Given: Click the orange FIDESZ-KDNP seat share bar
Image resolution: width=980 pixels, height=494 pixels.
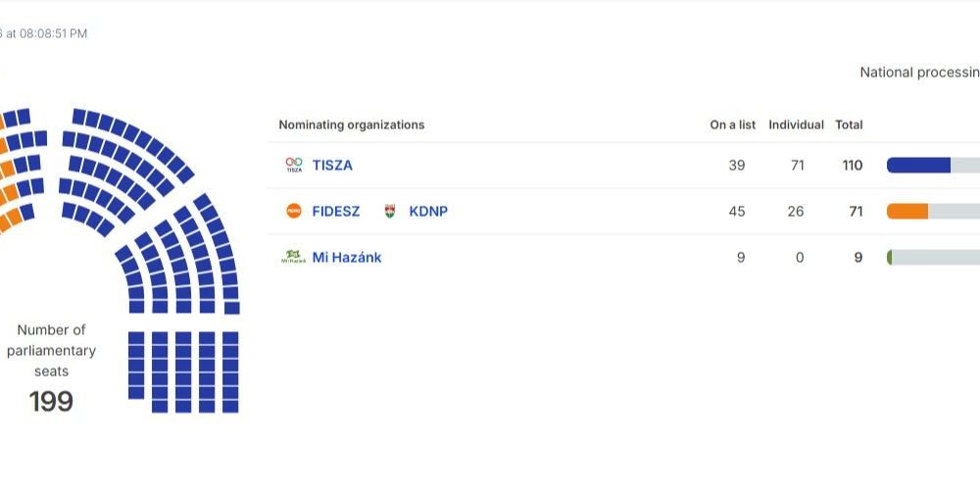Looking at the screenshot, I should tap(907, 212).
